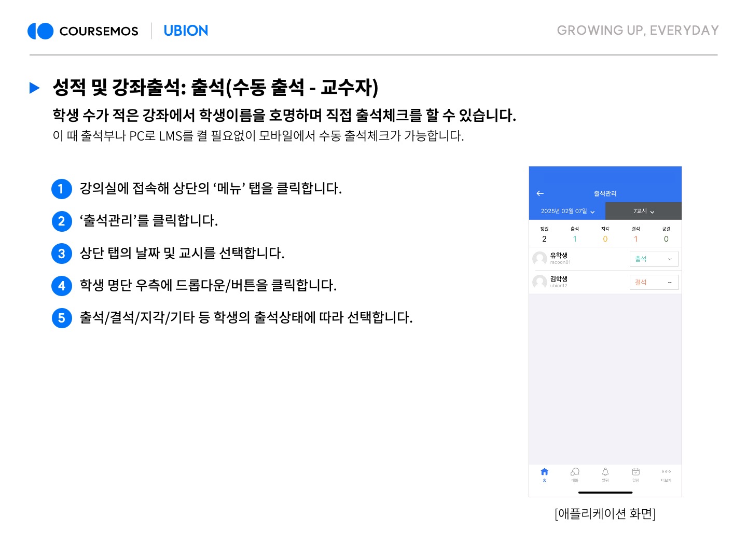The height and width of the screenshot is (560, 747).
Task: Click the 결석 count in summary row
Action: pos(635,239)
